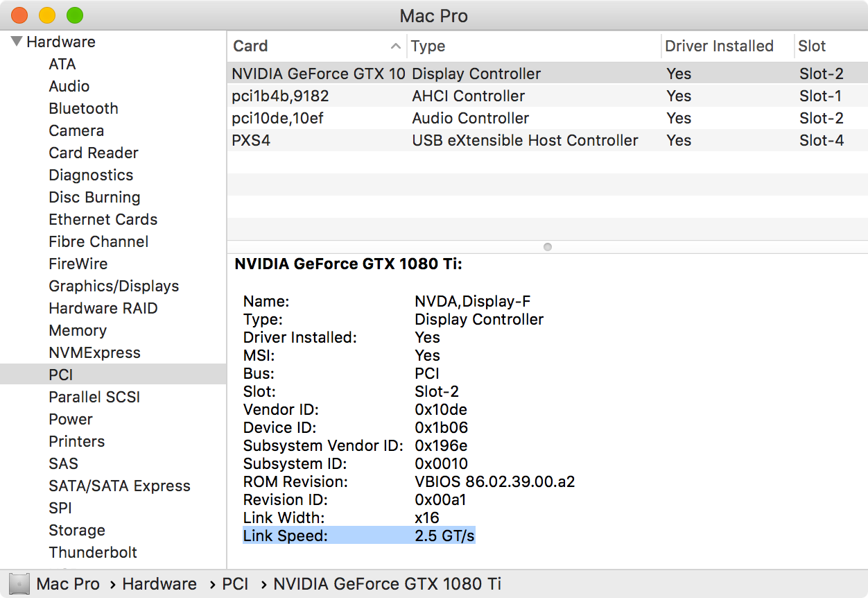
Task: Click PCI in the path bar
Action: point(235,584)
